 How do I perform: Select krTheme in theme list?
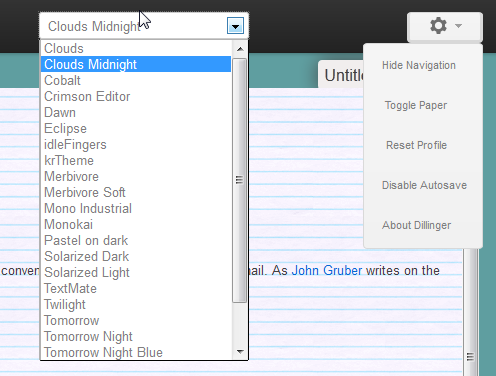point(136,160)
